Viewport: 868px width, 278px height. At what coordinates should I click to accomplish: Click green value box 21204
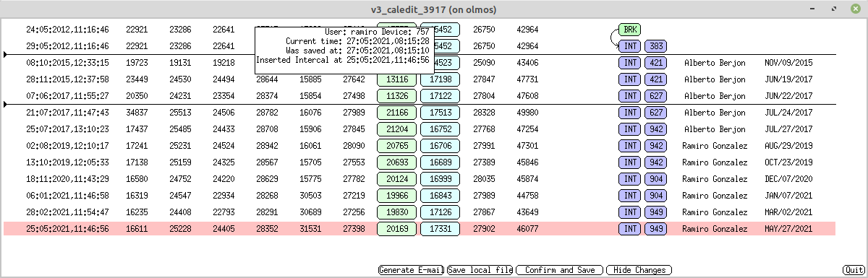pyautogui.click(x=397, y=129)
